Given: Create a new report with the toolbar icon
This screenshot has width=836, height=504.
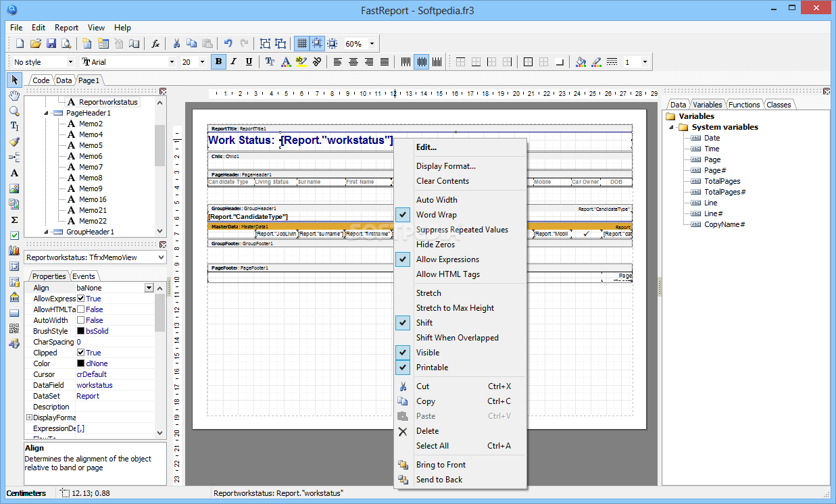Looking at the screenshot, I should 20,44.
